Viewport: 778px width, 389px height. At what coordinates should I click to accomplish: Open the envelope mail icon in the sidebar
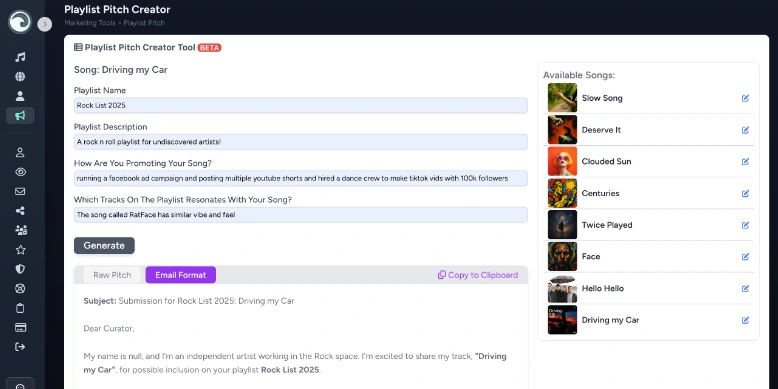pos(20,191)
